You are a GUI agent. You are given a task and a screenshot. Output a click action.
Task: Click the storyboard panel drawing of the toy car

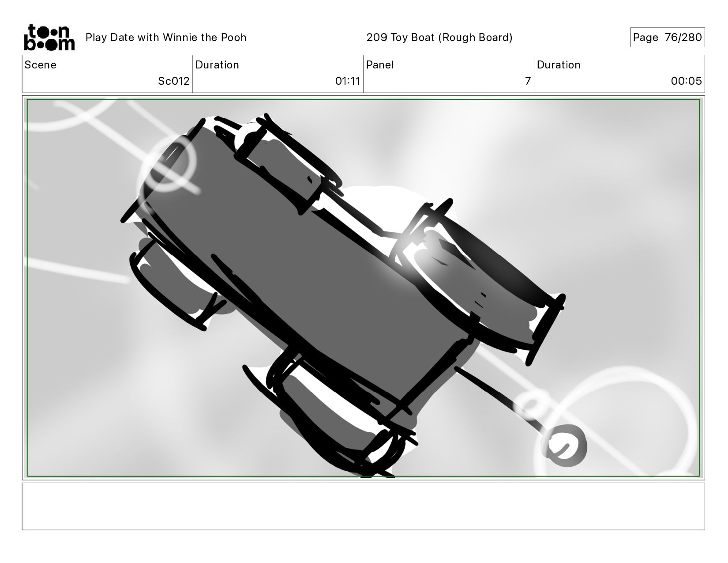(363, 288)
